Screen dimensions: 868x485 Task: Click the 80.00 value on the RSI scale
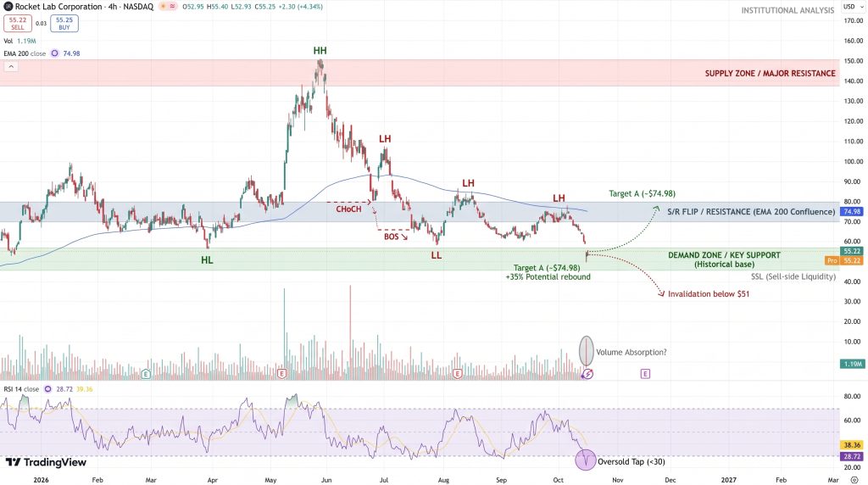[x=852, y=397]
